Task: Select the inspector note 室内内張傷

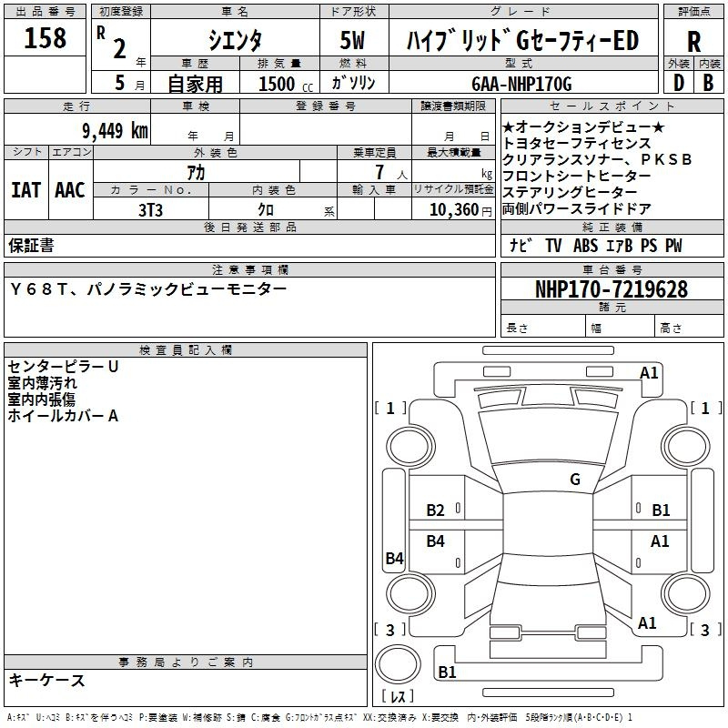Action: pyautogui.click(x=41, y=399)
